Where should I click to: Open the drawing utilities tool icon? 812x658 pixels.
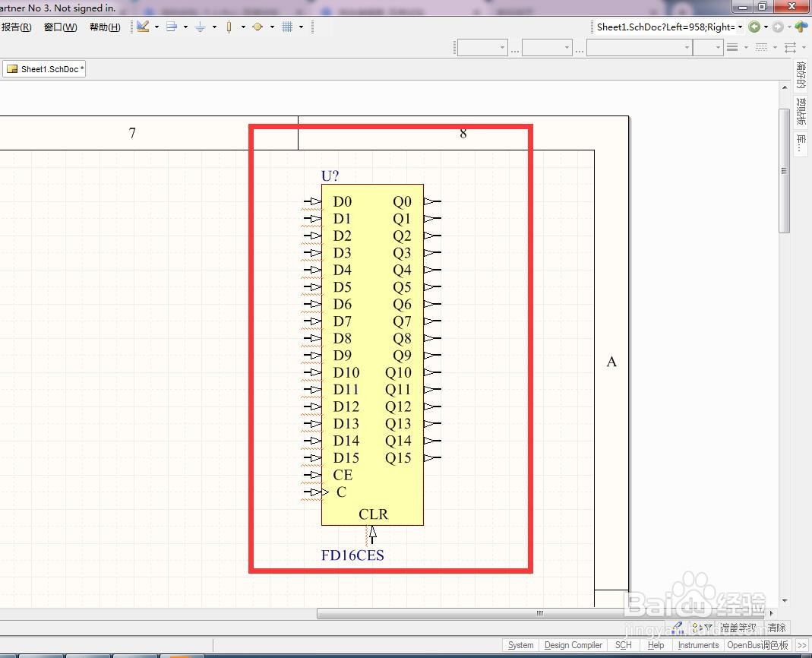(x=143, y=27)
